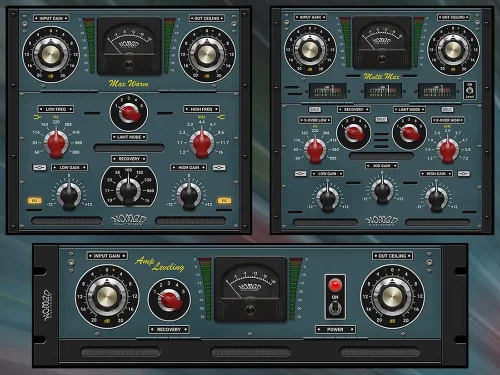Click the mid band mini meter in Multi Max
Screen dimensions: 500x375
(x=383, y=91)
